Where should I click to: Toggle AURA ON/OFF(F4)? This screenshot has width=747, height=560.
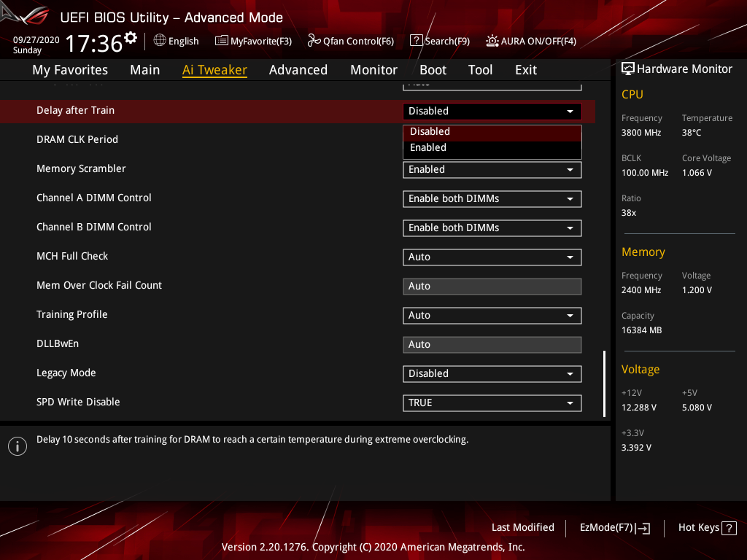coord(531,41)
